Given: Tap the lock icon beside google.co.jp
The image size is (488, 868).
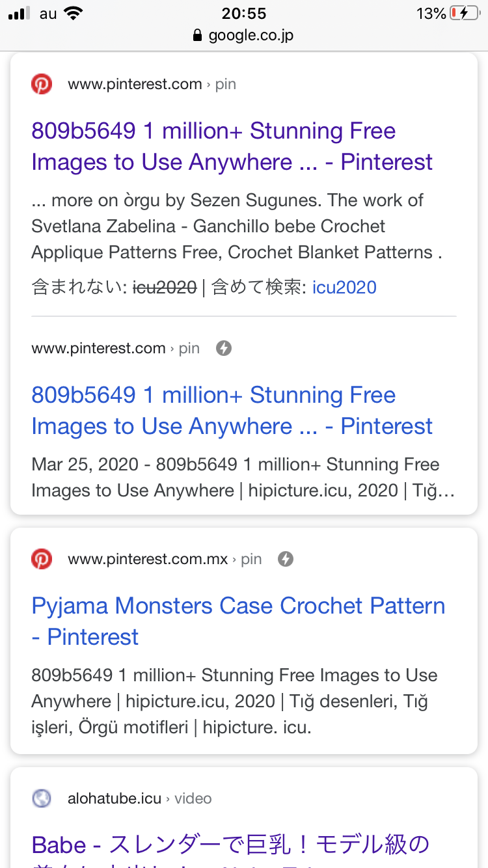Looking at the screenshot, I should pyautogui.click(x=198, y=35).
